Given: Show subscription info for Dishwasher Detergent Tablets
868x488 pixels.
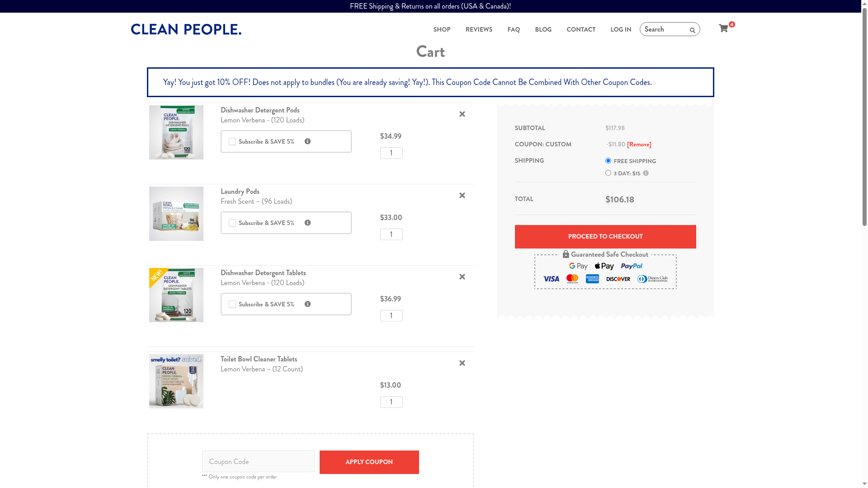Looking at the screenshot, I should click(x=307, y=304).
